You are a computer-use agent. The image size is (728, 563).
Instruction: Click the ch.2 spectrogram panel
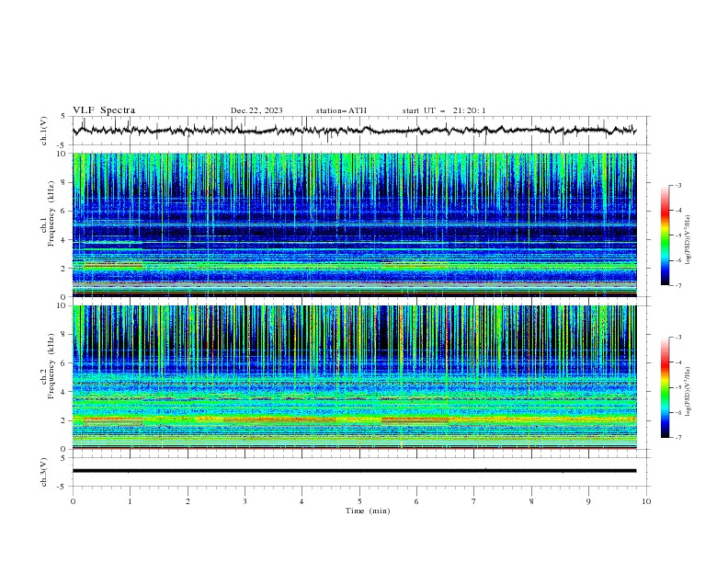click(354, 377)
